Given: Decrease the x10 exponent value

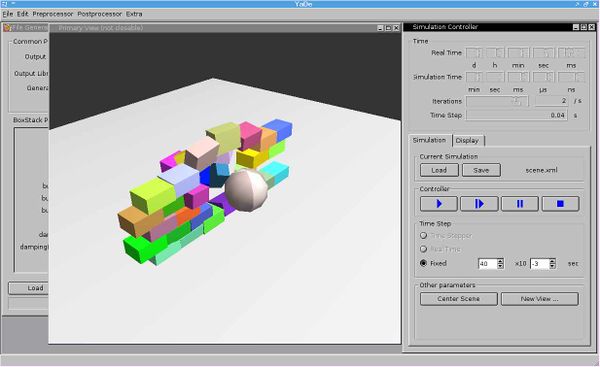Looking at the screenshot, I should pyautogui.click(x=552, y=266).
